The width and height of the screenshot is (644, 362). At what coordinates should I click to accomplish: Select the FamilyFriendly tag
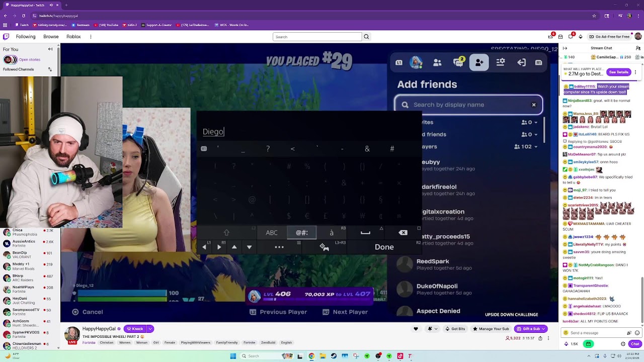pyautogui.click(x=226, y=342)
